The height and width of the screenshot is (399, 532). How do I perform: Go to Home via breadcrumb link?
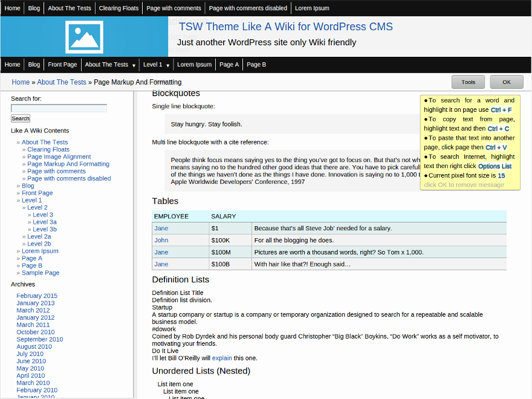point(21,82)
